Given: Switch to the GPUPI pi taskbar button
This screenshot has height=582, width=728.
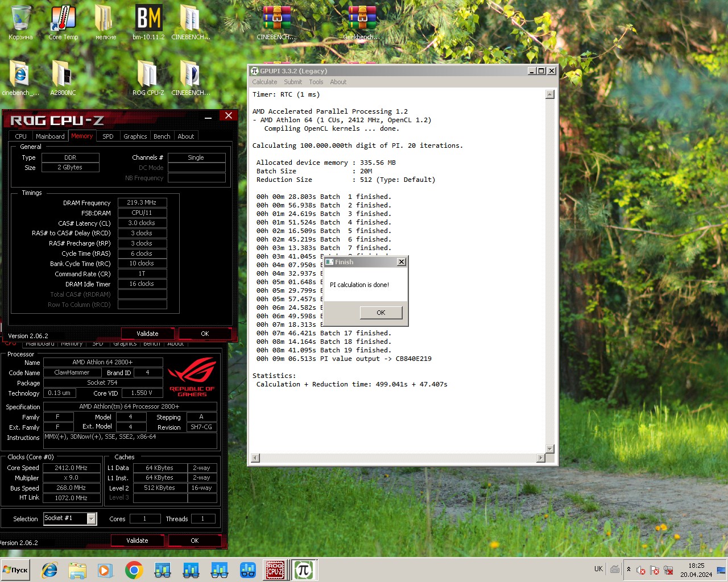Looking at the screenshot, I should click(x=304, y=570).
